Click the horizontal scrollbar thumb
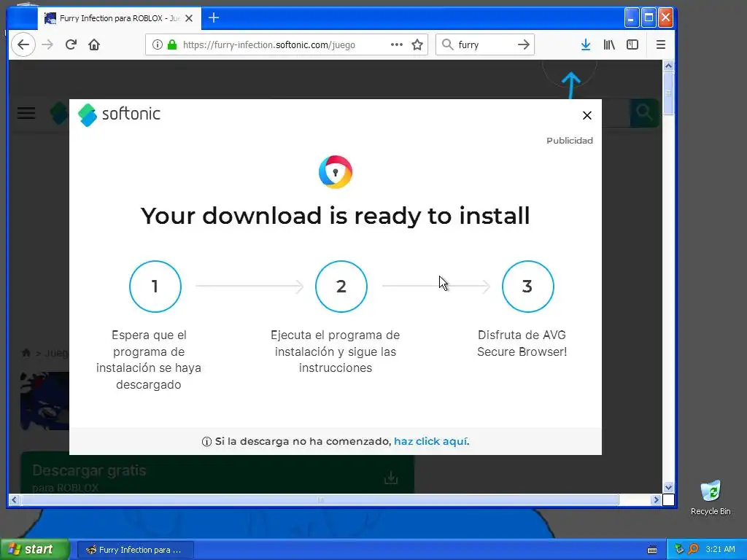Screen dimensions: 747x560 coord(320,499)
